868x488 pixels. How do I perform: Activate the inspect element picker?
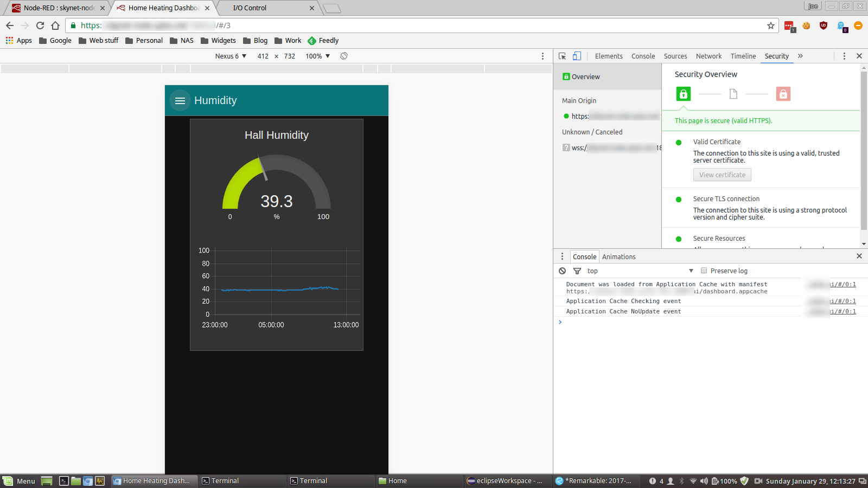tap(563, 56)
